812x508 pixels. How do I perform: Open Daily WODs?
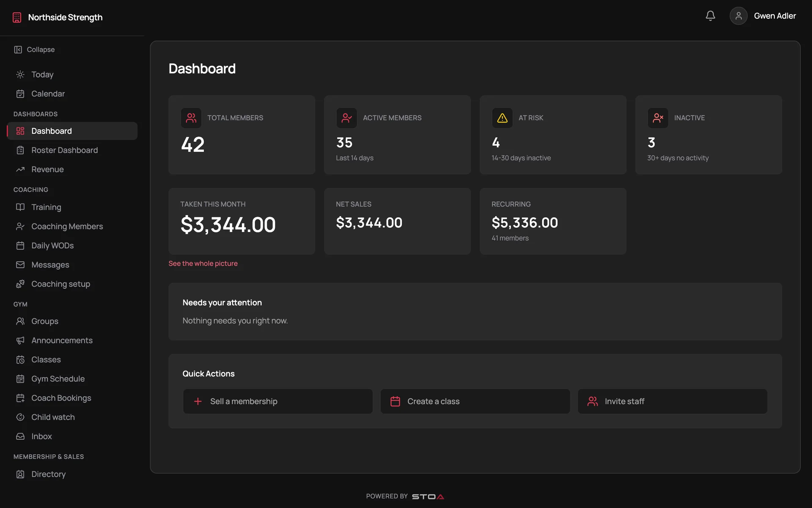pyautogui.click(x=72, y=246)
